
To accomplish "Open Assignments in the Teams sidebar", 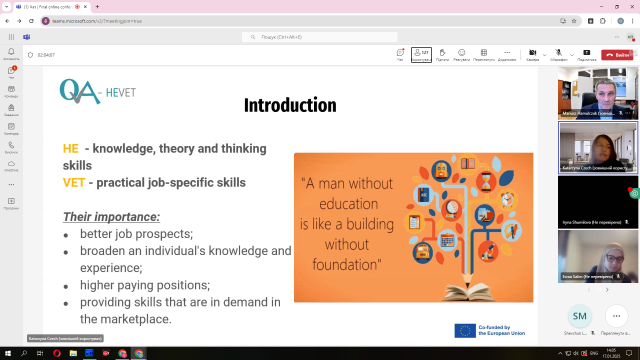I will point(11,110).
